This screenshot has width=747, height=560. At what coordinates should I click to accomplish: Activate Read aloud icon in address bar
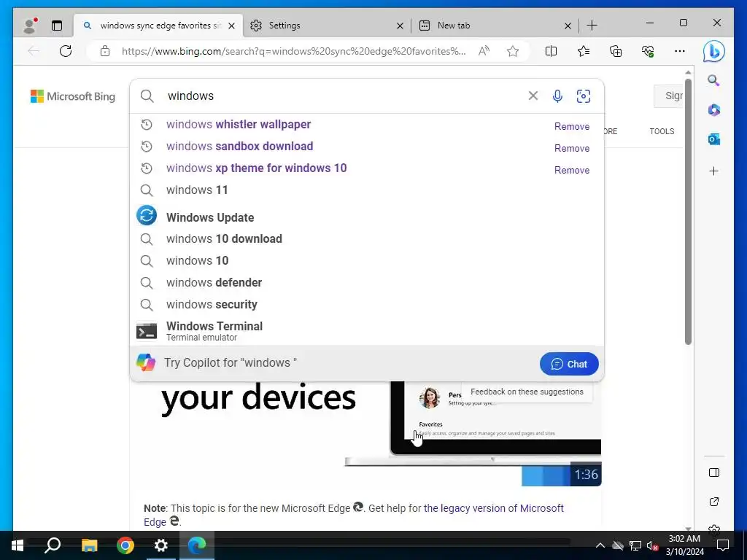[484, 51]
